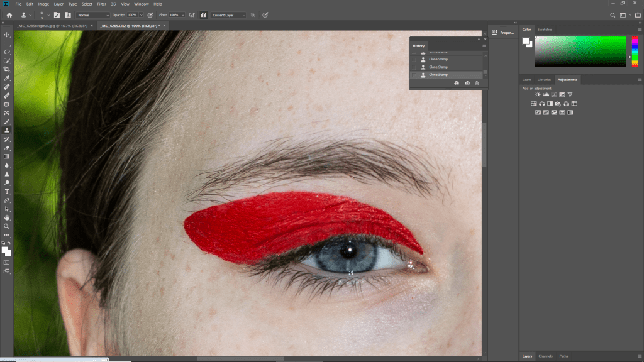Select the Hand tool
644x362 pixels.
(x=7, y=217)
